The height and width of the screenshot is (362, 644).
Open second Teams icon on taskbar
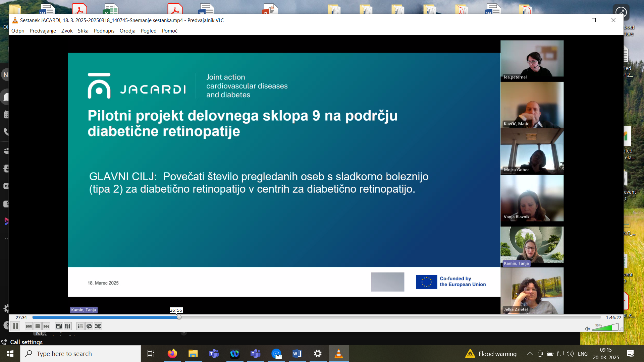[x=256, y=354]
